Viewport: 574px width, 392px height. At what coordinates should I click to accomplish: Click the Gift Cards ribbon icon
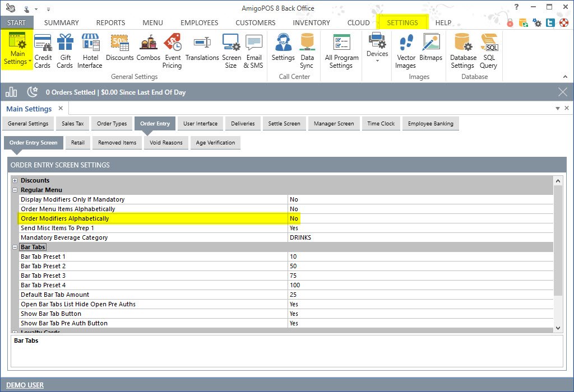pyautogui.click(x=65, y=50)
